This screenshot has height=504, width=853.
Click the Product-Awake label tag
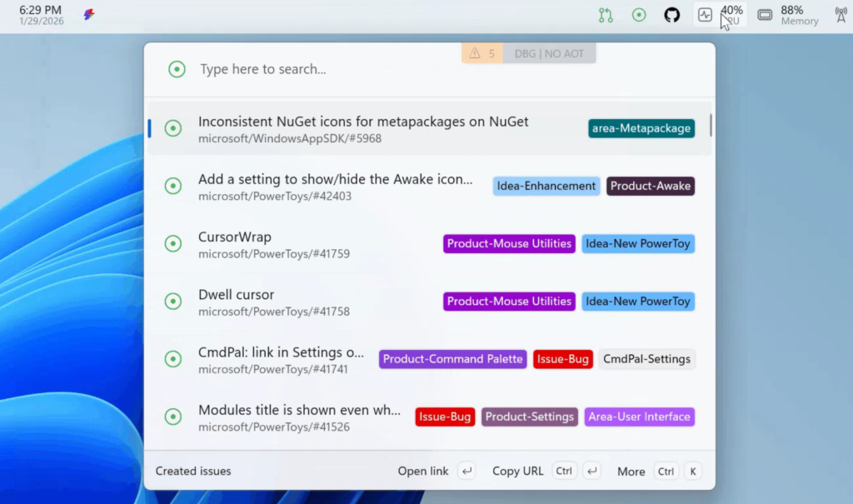pos(650,186)
